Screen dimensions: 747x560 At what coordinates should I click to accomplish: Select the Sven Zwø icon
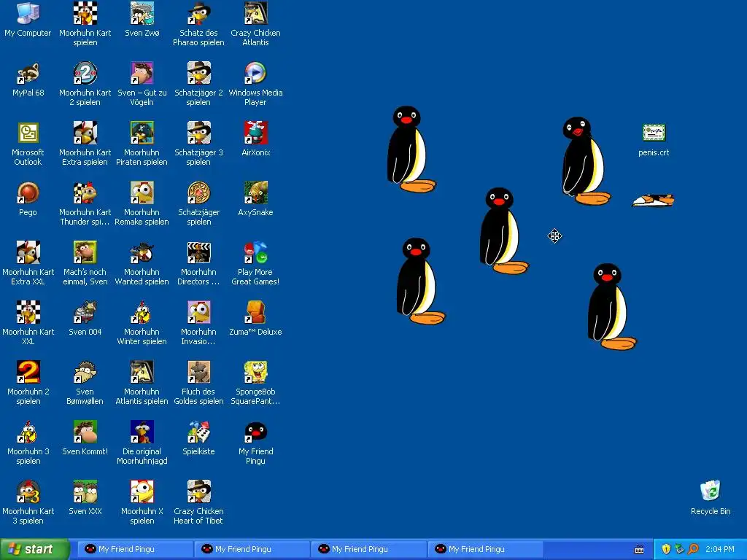[x=142, y=13]
